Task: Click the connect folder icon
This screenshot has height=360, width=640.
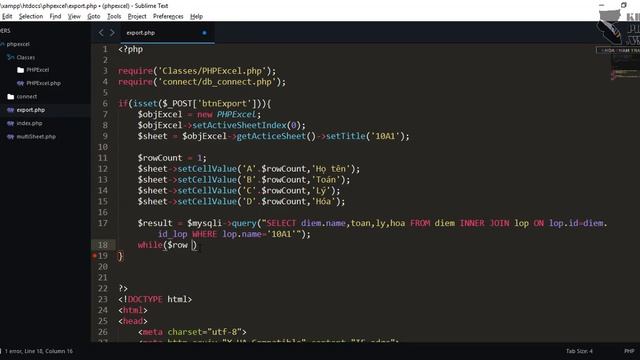Action: 11,97
